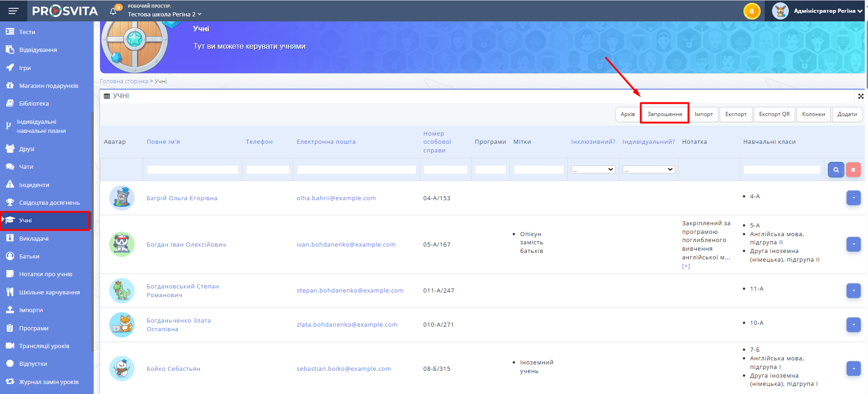This screenshot has width=868, height=394.
Task: Expand note with [+] link
Action: pos(686,266)
